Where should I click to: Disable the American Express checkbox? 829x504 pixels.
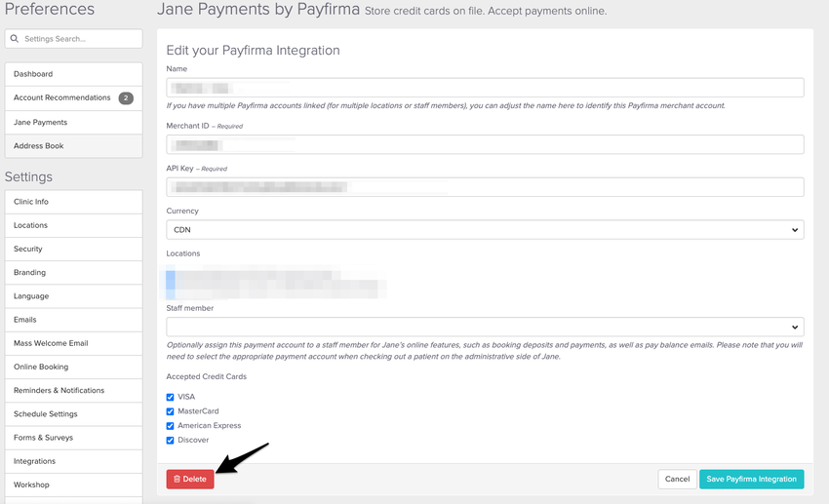(171, 426)
